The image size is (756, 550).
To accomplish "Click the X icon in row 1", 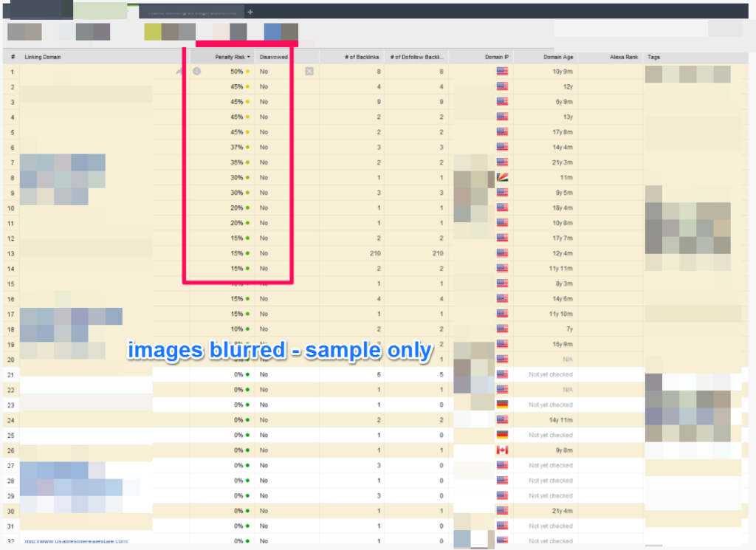I will tap(309, 72).
